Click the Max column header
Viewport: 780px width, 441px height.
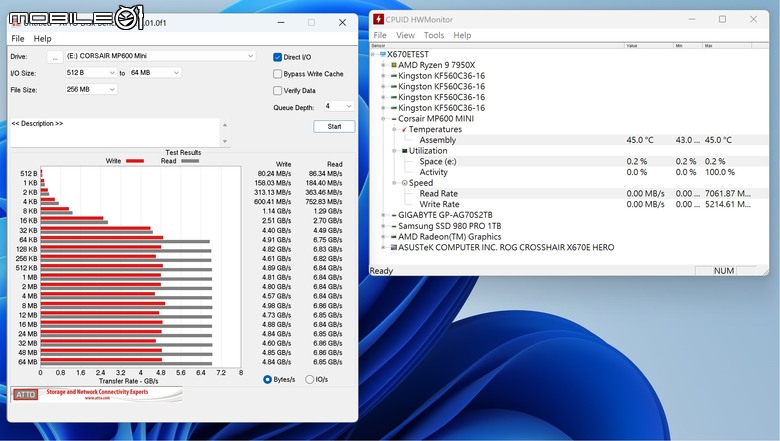[727, 45]
